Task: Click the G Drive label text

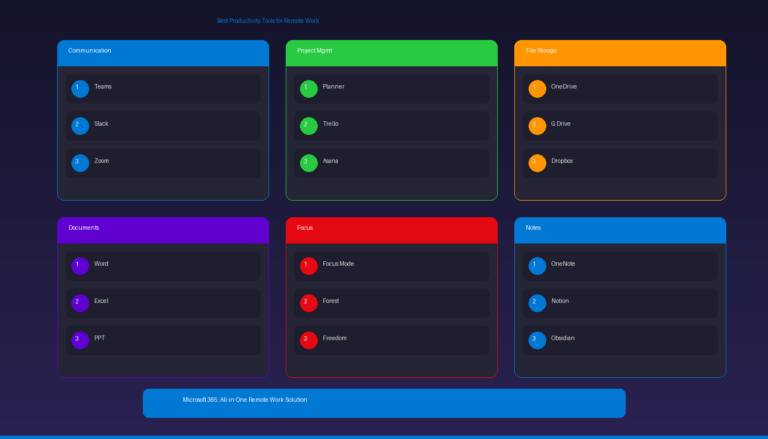Action: pyautogui.click(x=561, y=124)
